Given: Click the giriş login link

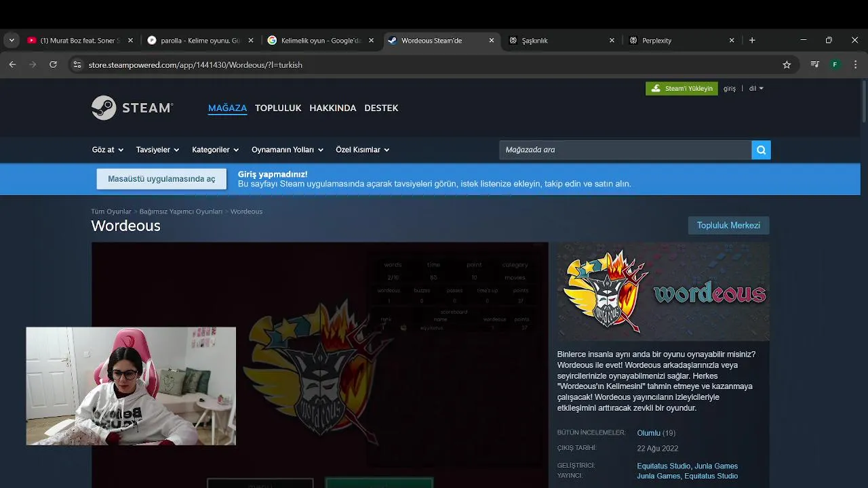Looking at the screenshot, I should [x=730, y=89].
